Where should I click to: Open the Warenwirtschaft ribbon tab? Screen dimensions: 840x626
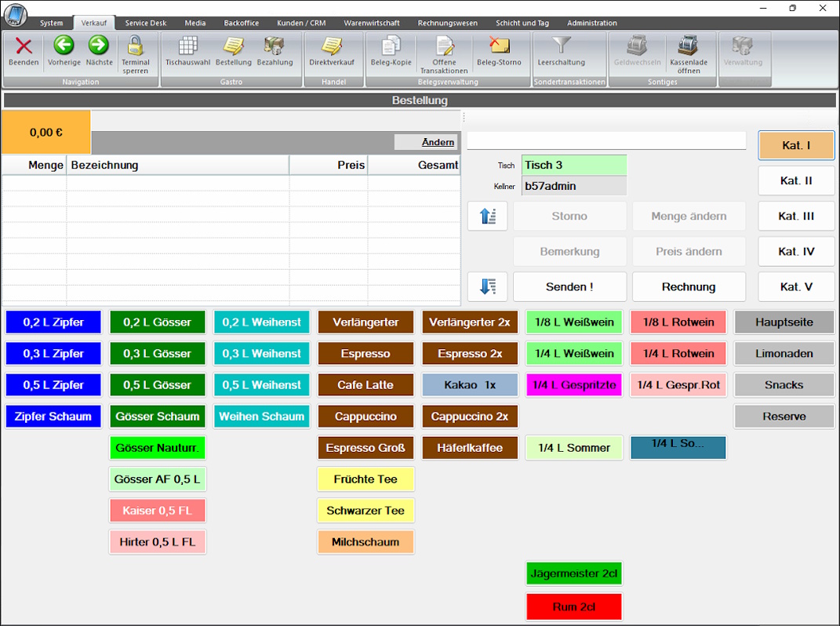(x=371, y=24)
